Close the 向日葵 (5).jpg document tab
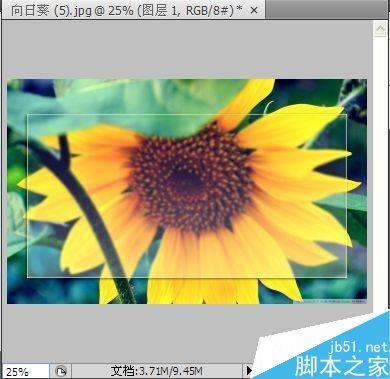Viewport: 390px width, 379px height. (254, 11)
